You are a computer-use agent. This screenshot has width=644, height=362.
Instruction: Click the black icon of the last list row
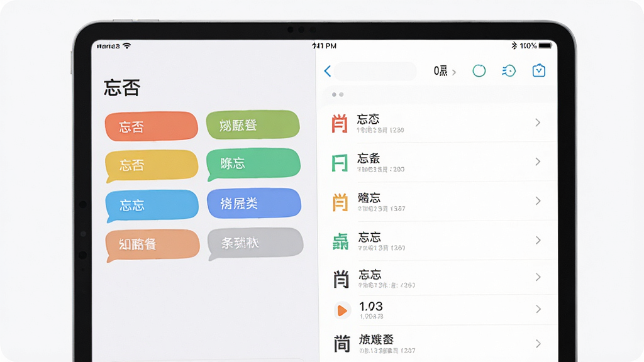click(x=341, y=344)
